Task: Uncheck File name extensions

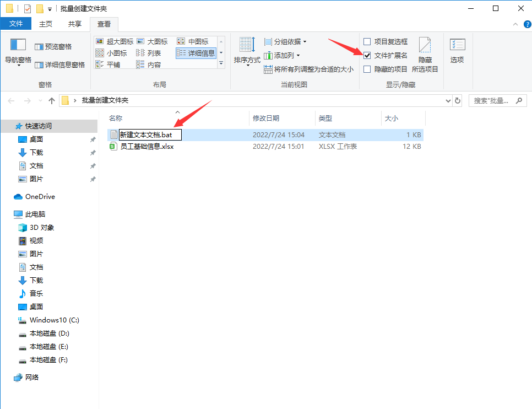Action: pyautogui.click(x=367, y=55)
